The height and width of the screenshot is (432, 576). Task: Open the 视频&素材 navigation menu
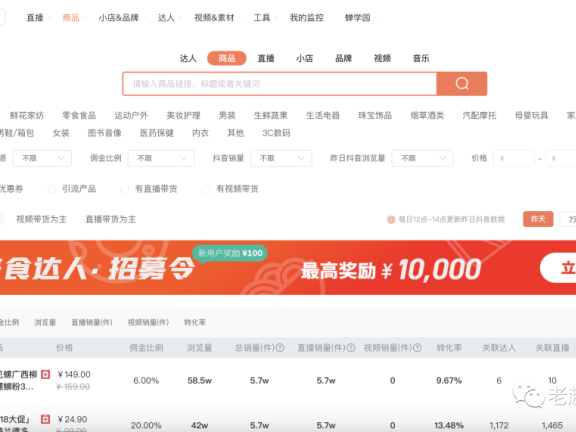pyautogui.click(x=214, y=18)
